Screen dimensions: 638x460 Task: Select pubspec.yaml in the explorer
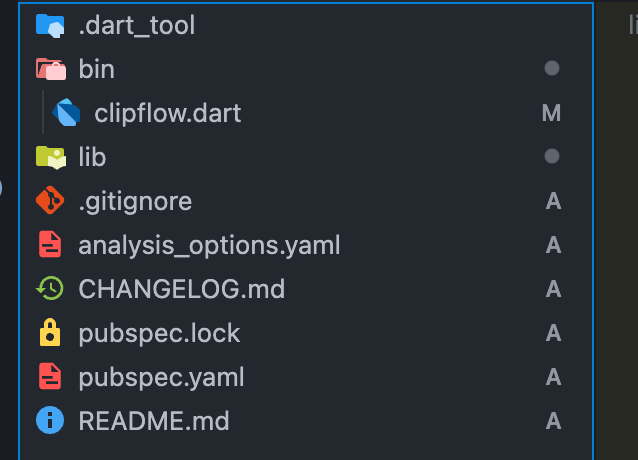point(161,377)
